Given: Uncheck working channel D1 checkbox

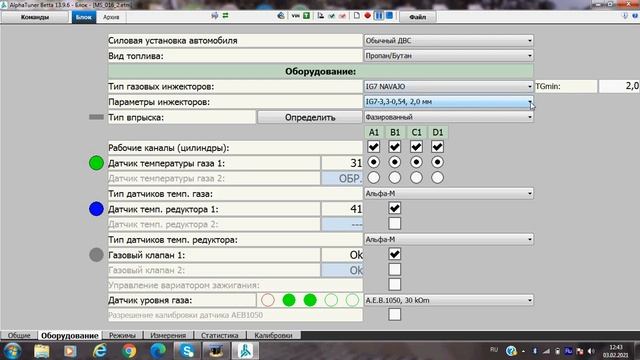Looking at the screenshot, I should tap(437, 147).
